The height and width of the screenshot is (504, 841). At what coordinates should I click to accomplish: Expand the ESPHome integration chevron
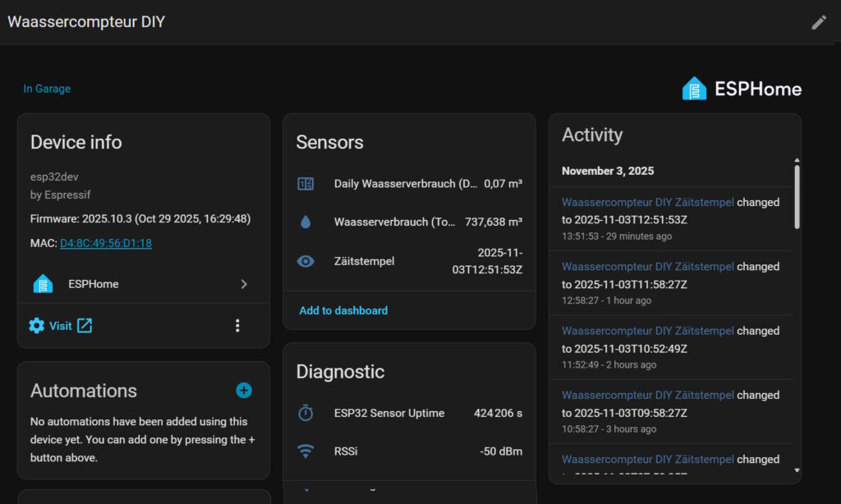click(x=244, y=284)
